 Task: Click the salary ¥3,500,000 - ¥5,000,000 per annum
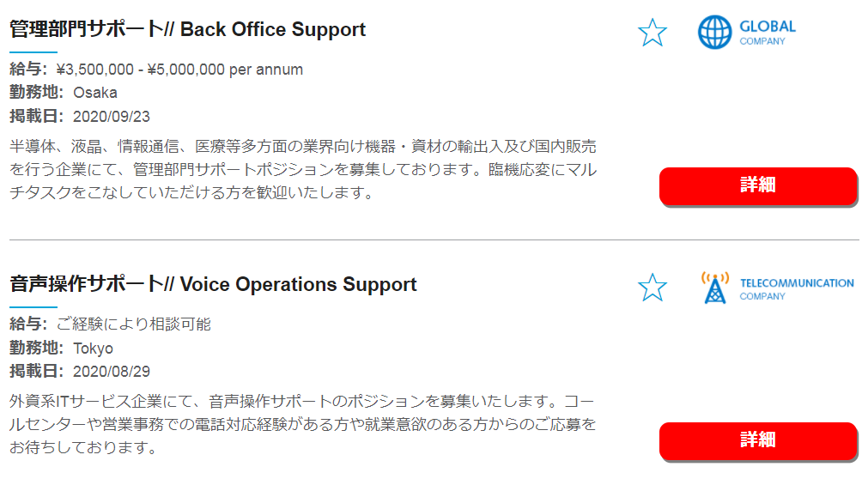[179, 70]
